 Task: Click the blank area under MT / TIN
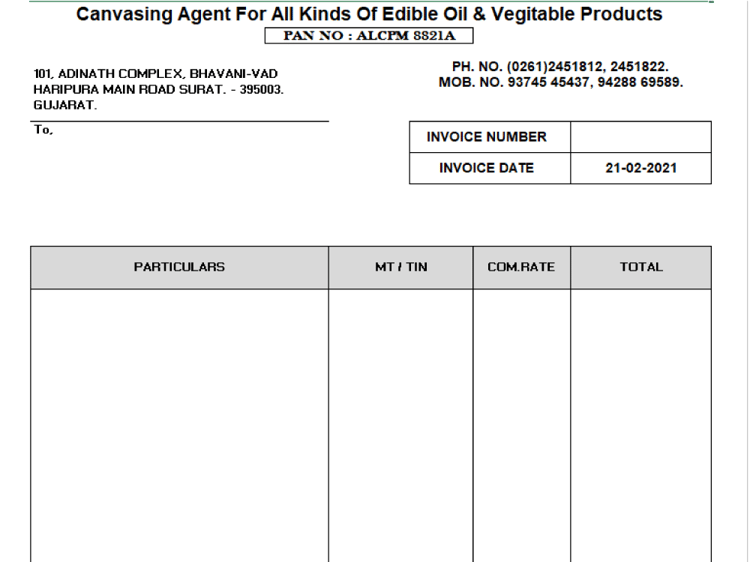point(401,426)
